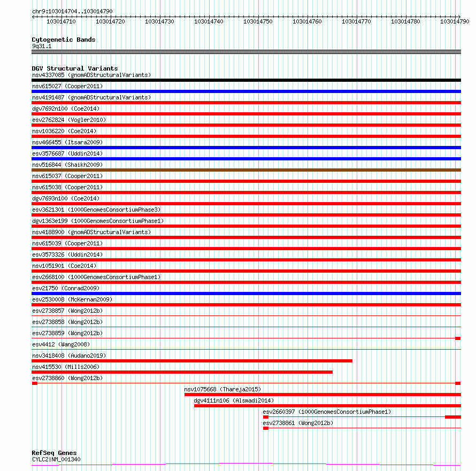Select the Cytogenetic Bands track title
The image size is (476, 471).
click(x=64, y=40)
